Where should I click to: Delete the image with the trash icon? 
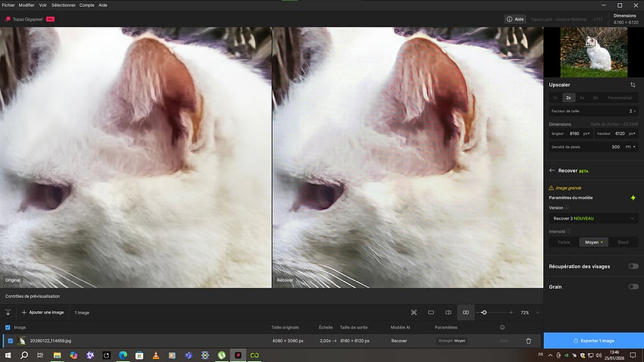528,341
